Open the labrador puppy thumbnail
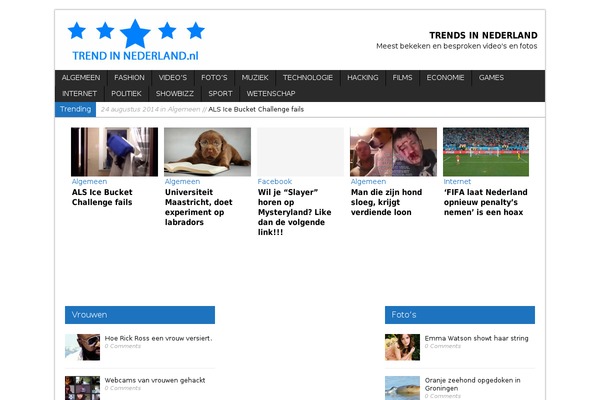600x400 pixels. (x=207, y=152)
